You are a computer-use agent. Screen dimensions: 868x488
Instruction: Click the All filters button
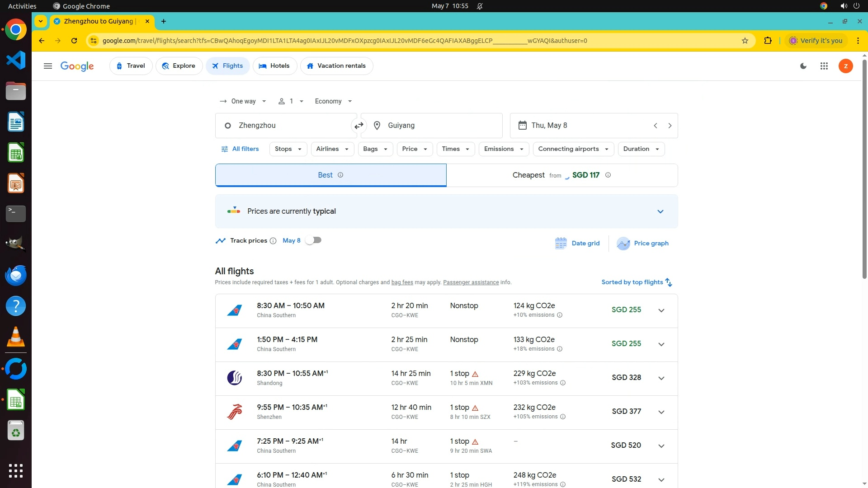click(240, 149)
